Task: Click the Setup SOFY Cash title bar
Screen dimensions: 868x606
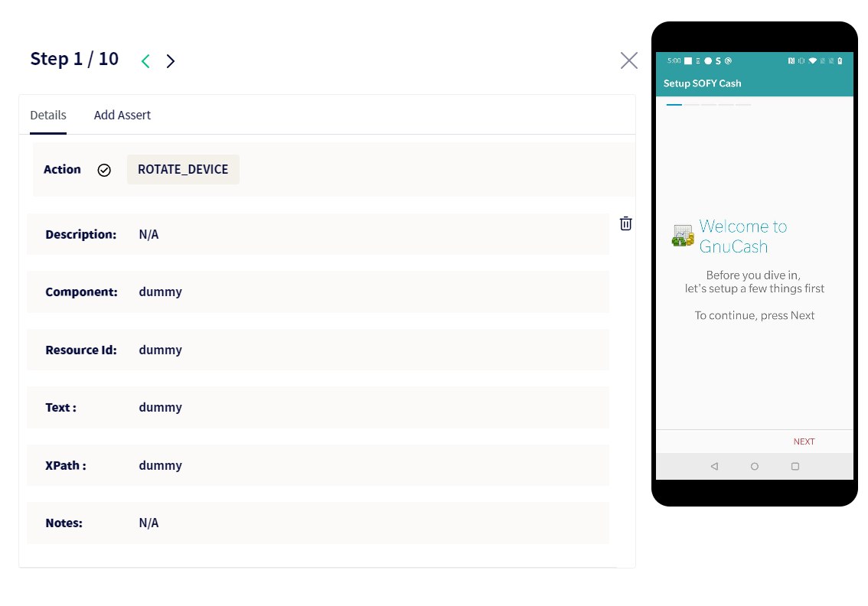Action: coord(755,83)
